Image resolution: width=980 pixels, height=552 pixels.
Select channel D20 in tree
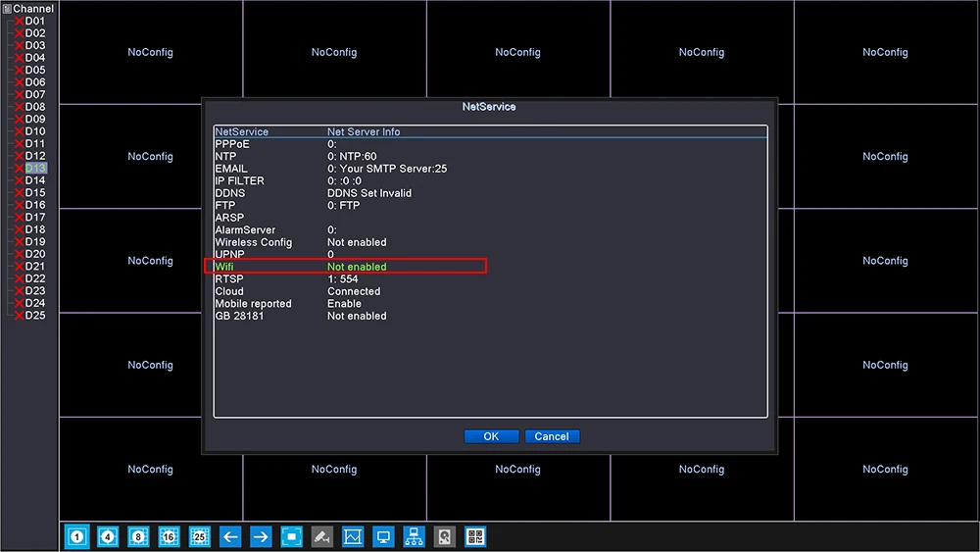click(35, 254)
